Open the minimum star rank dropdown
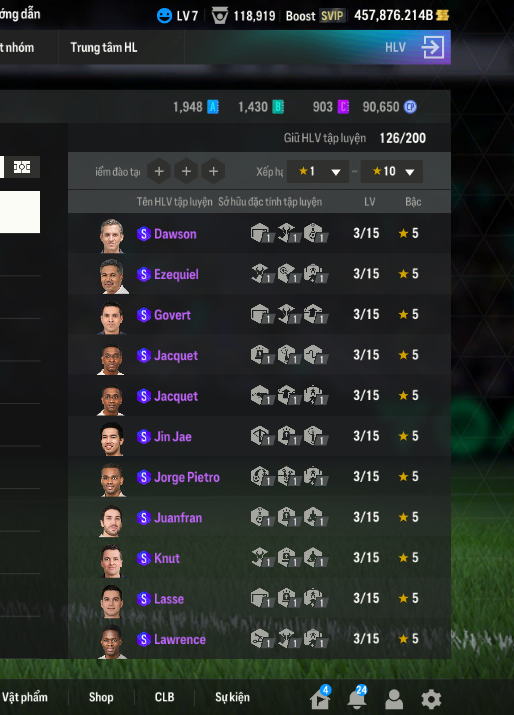 [318, 171]
